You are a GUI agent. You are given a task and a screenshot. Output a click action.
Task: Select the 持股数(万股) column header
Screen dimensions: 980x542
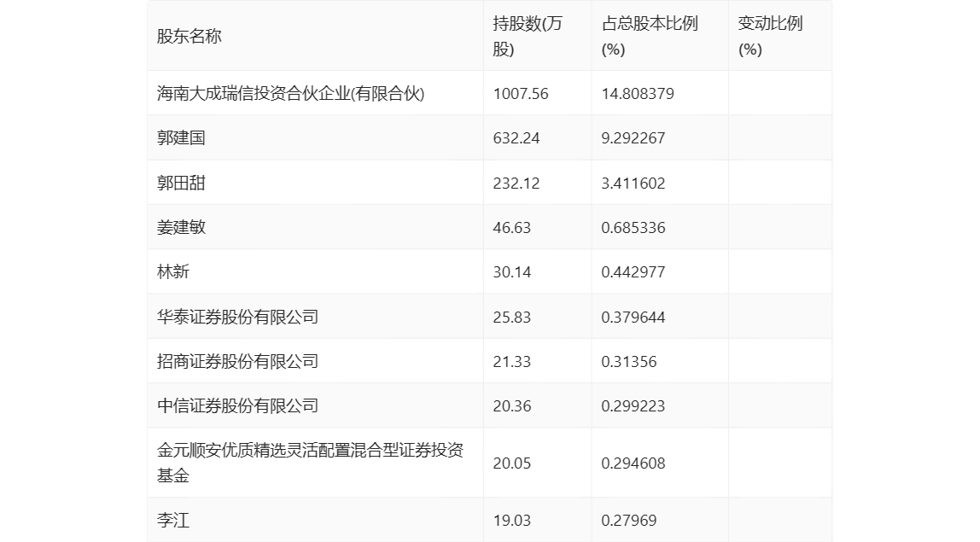click(528, 36)
